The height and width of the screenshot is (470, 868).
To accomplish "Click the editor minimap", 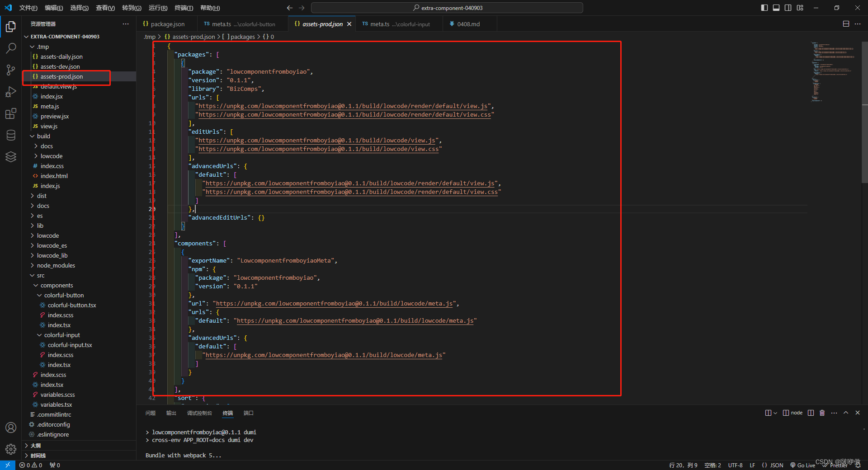I will point(833,72).
